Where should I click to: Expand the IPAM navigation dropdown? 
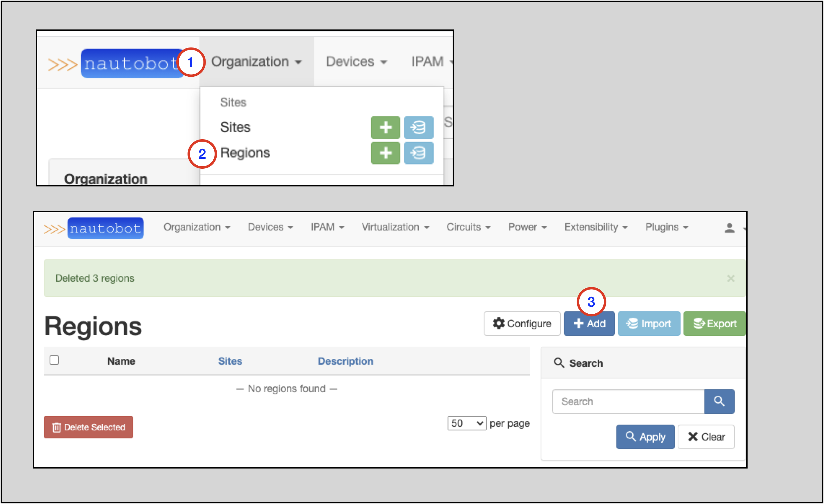point(327,227)
